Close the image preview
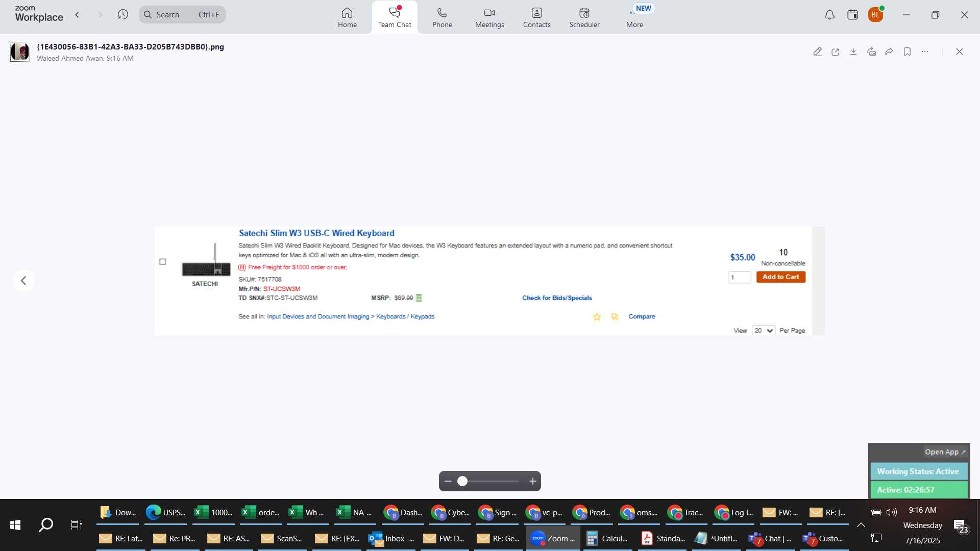The image size is (980, 551). click(x=959, y=52)
